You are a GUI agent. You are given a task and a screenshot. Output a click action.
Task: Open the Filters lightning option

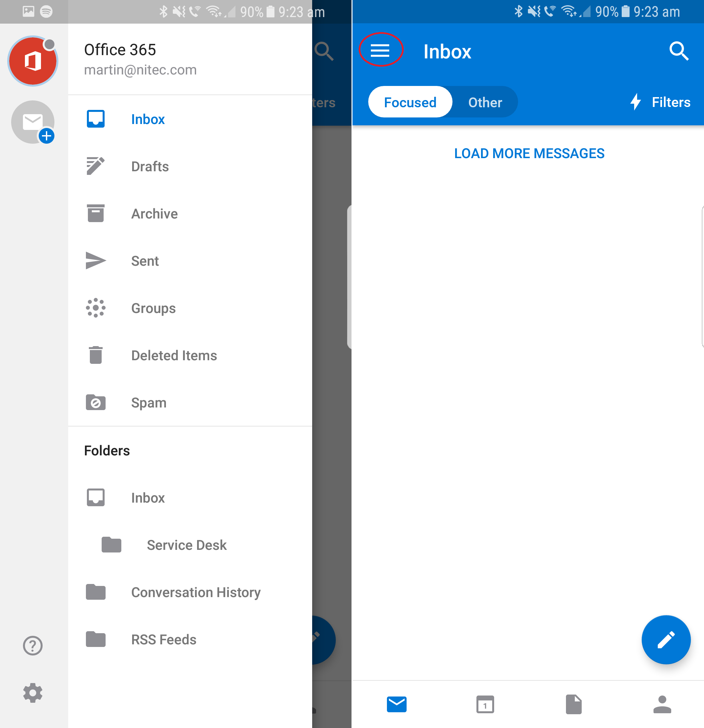[x=661, y=102]
